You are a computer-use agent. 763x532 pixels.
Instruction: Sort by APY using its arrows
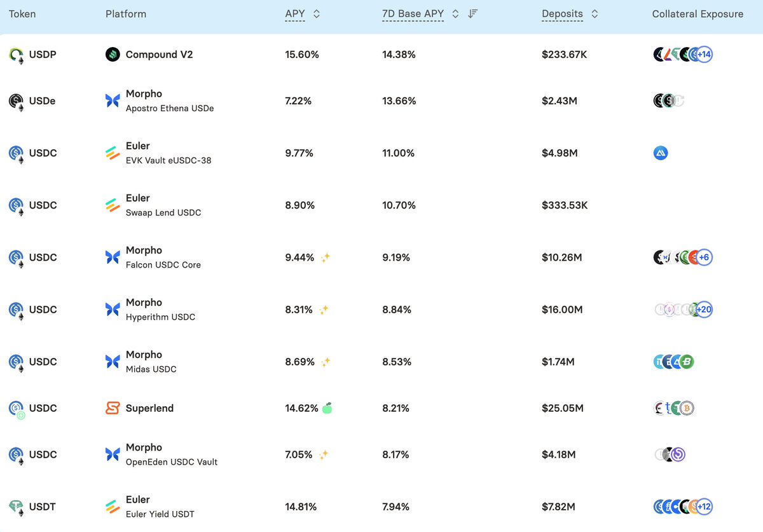coord(317,14)
